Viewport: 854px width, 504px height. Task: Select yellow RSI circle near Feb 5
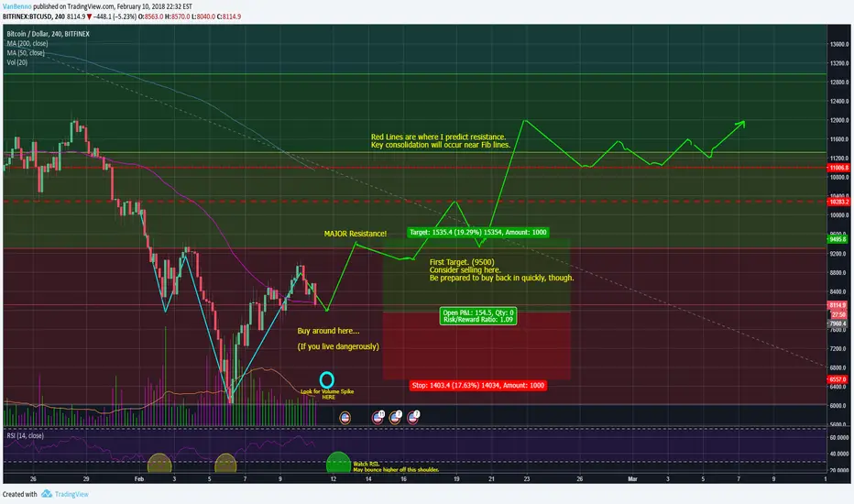(x=225, y=464)
